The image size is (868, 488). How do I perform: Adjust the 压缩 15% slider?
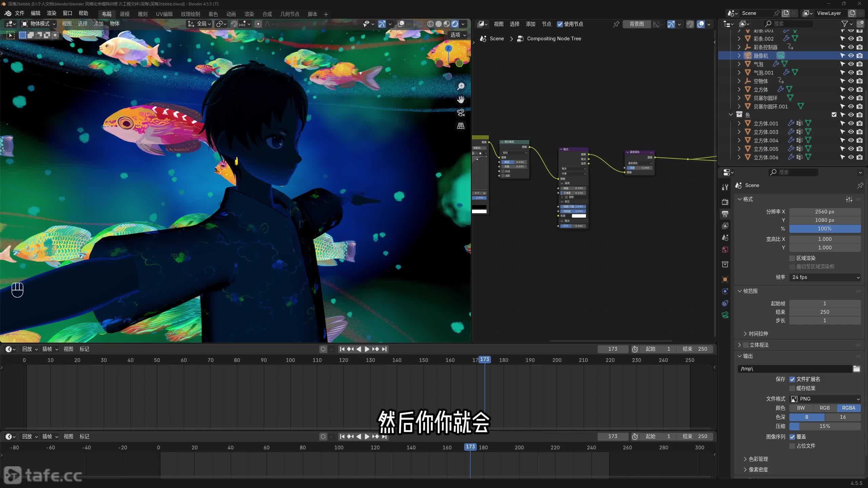(x=825, y=426)
